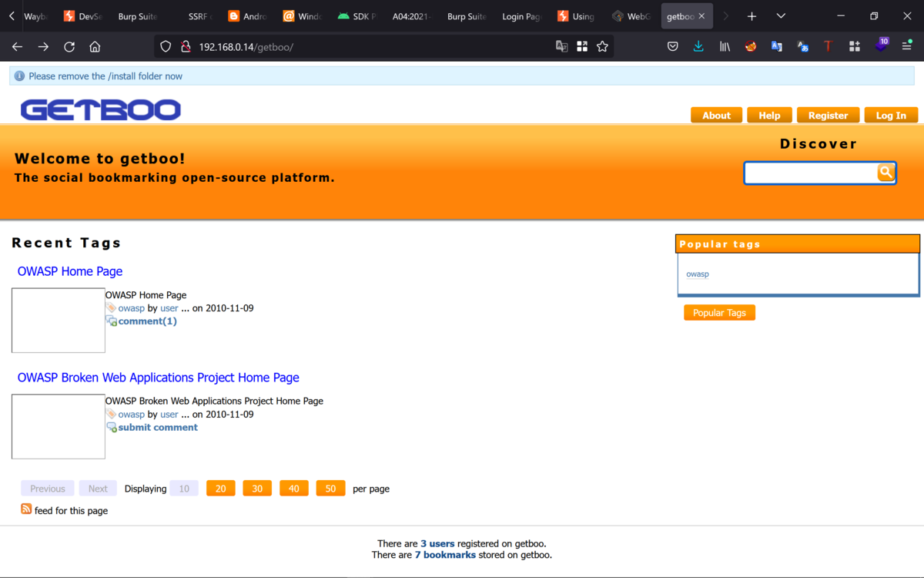Reload the page with the refresh icon
924x578 pixels.
[x=69, y=47]
